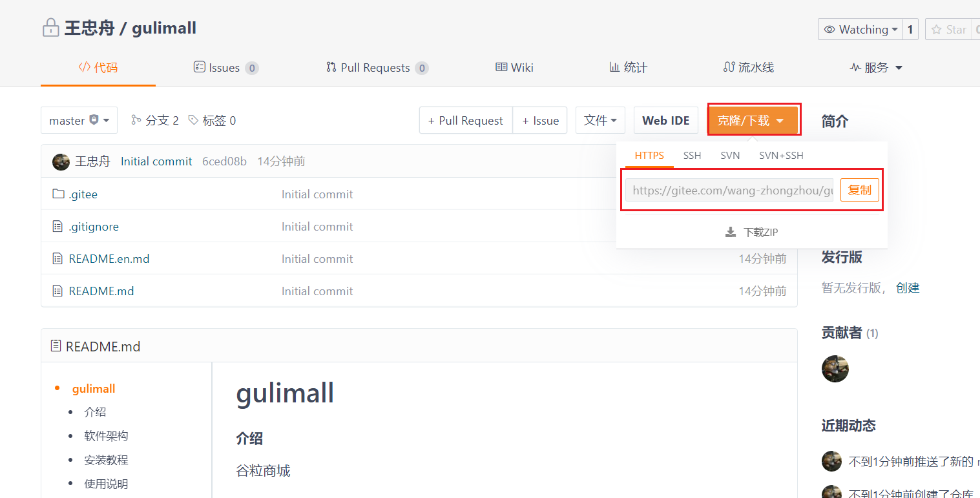Open the README.en.md file

(109, 258)
